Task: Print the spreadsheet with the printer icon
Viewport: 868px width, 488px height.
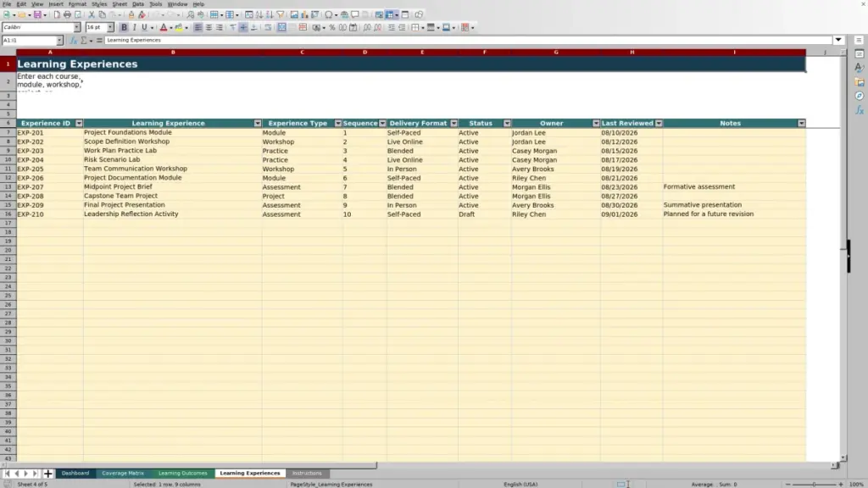Action: (67, 15)
